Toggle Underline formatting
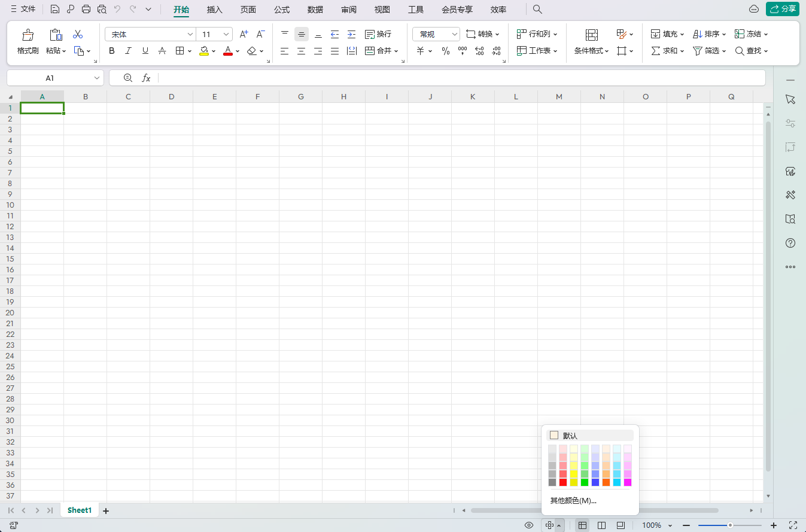 click(145, 51)
